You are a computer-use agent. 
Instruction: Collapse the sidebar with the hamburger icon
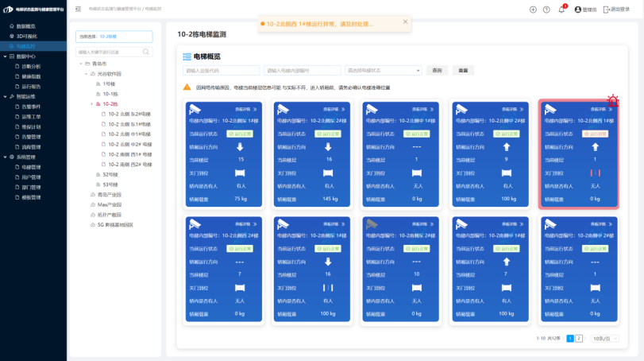[78, 9]
